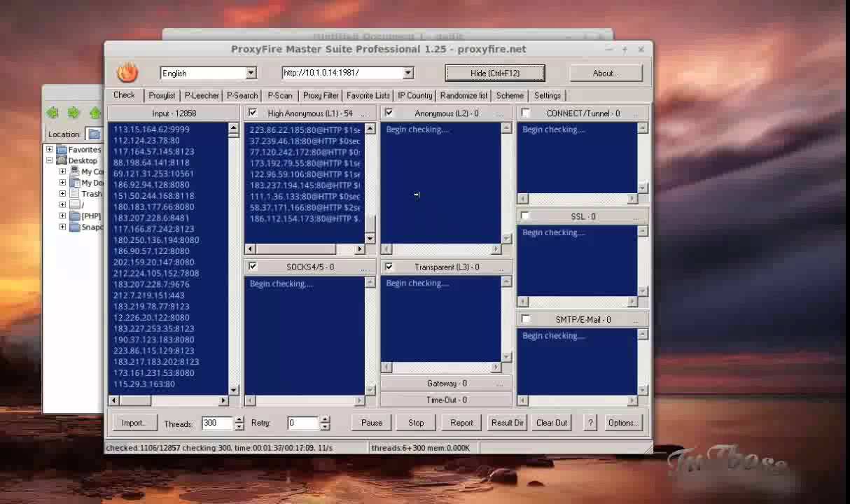Click the Input - 12858 header button
Image resolution: width=850 pixels, height=504 pixels.
174,113
